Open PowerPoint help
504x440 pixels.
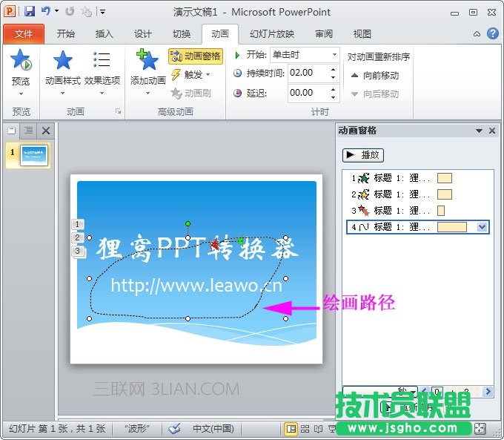tap(492, 33)
